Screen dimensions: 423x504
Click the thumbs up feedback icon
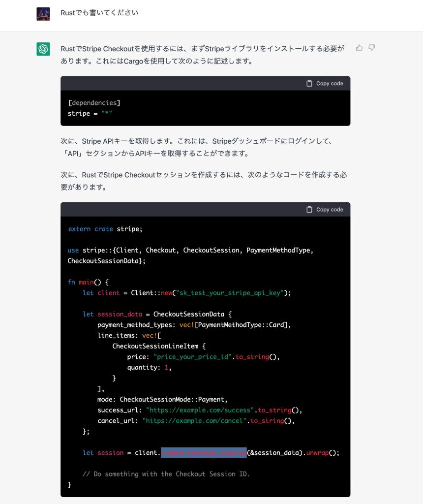359,48
